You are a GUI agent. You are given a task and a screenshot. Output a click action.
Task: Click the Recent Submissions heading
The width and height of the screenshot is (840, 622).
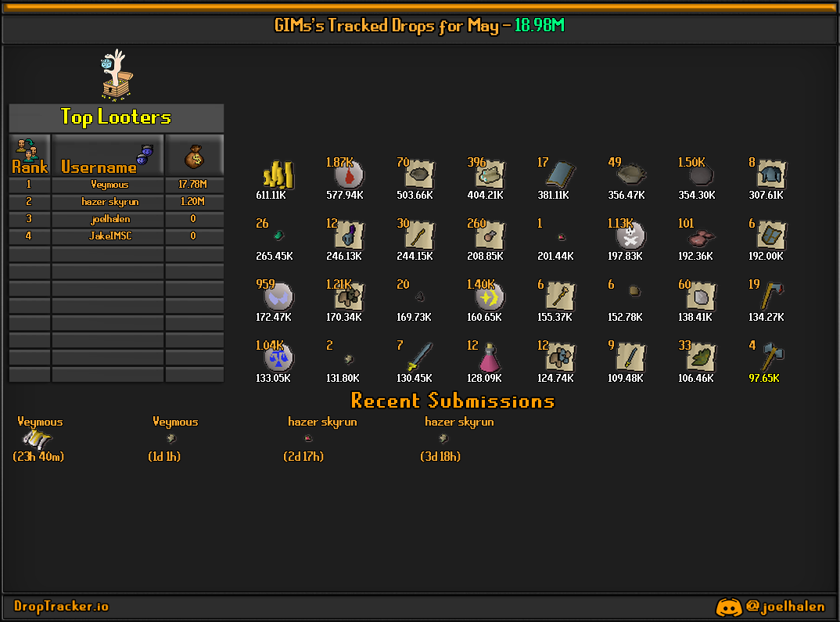point(453,401)
